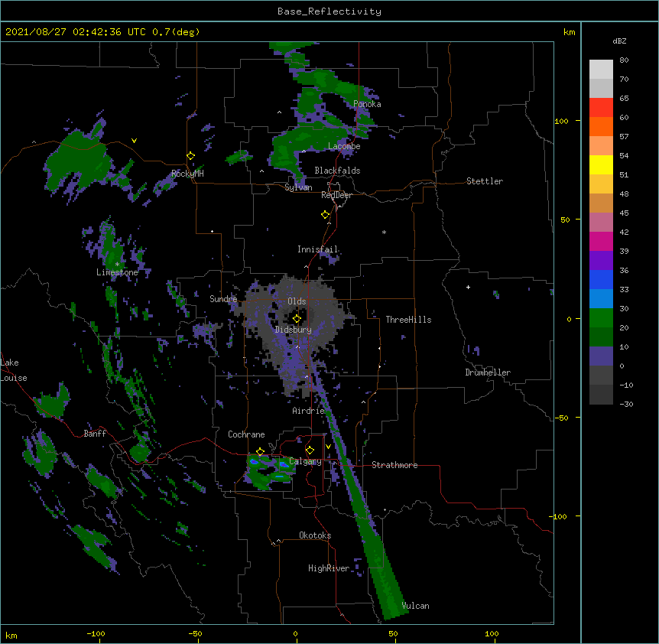Viewport: 659px width, 644px height.
Task: Select the Lacombe city label
Action: (x=344, y=146)
